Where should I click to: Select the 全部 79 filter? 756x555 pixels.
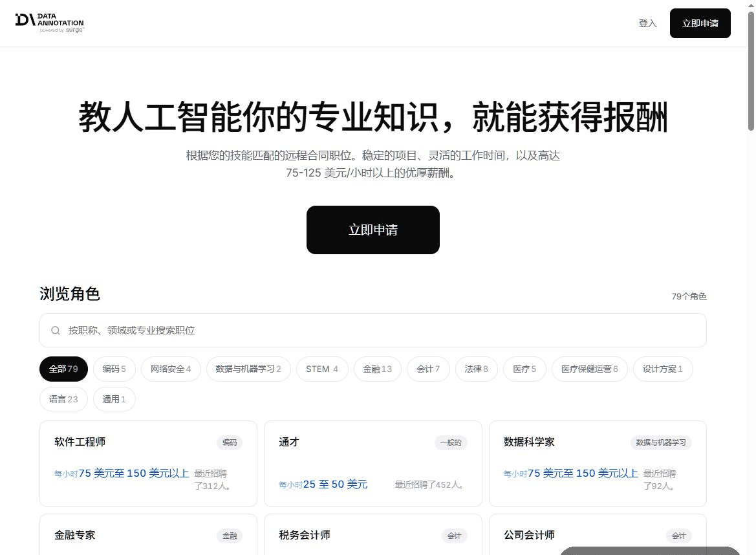coord(63,369)
